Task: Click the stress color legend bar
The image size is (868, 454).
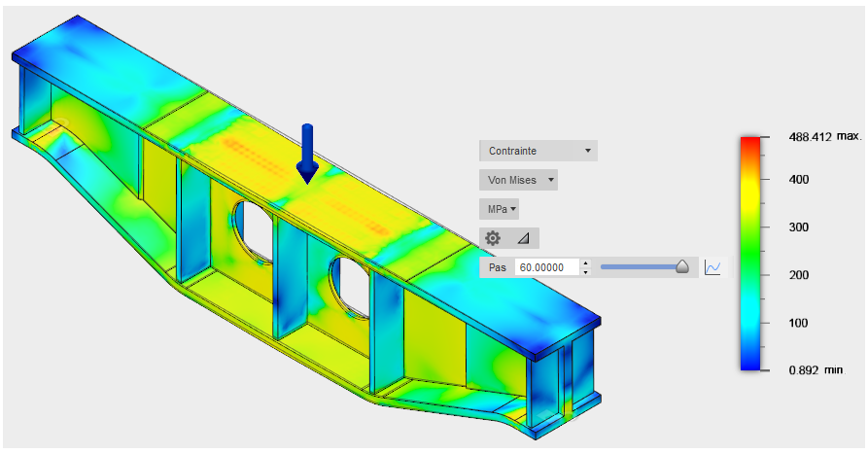Action: pyautogui.click(x=750, y=254)
